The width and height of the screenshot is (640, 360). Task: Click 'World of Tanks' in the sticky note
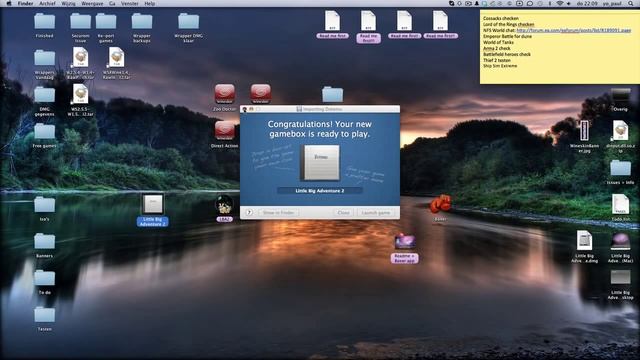[x=498, y=42]
